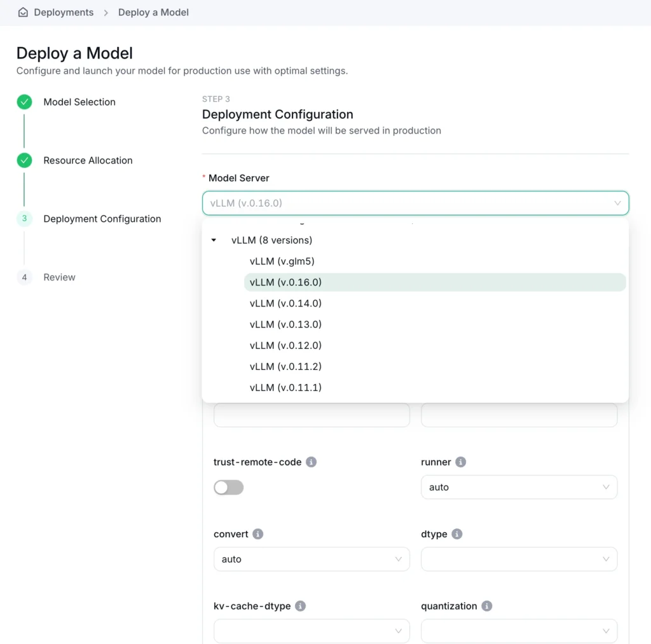Open the kv-cache-dtype dropdown
The height and width of the screenshot is (644, 651).
(312, 631)
